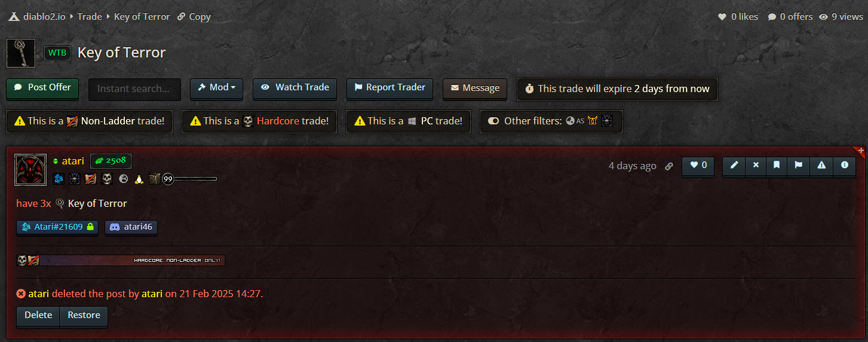Click atari's demon avatar
The image size is (868, 342).
click(x=30, y=170)
